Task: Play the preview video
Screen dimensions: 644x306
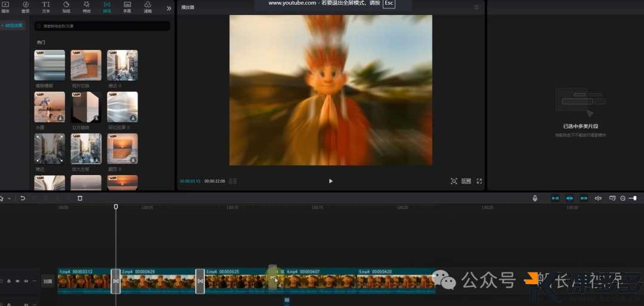Action: pos(330,181)
